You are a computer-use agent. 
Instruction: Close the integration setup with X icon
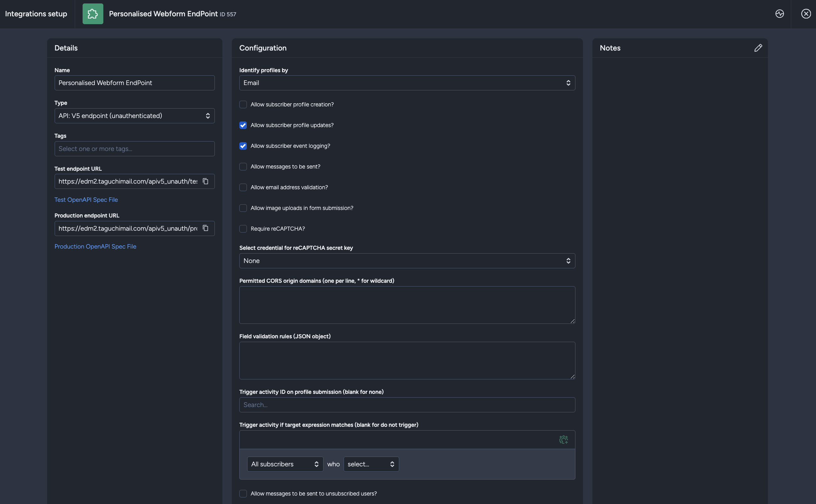(806, 14)
